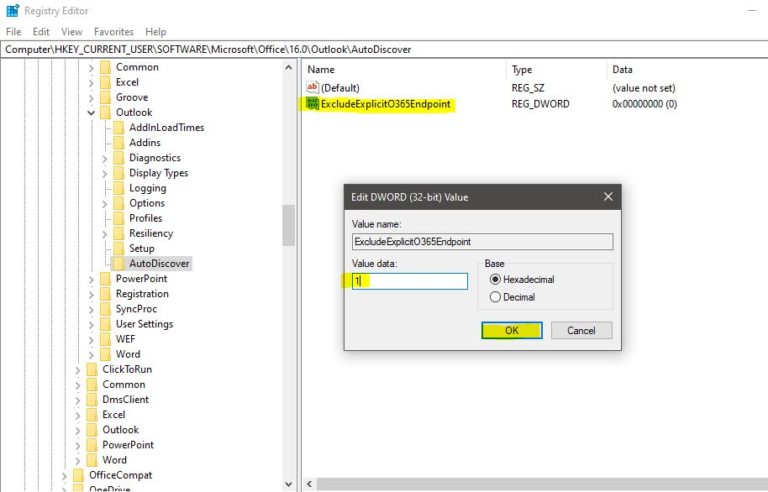Collapse the expanded Outlook key

click(x=91, y=113)
